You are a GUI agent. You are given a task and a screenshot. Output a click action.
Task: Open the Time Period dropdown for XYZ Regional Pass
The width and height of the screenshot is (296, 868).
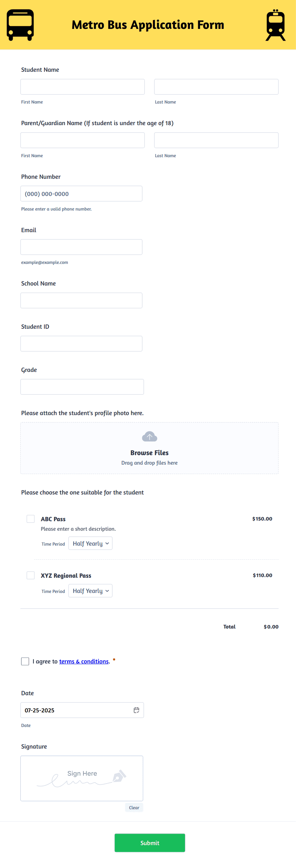click(x=90, y=591)
